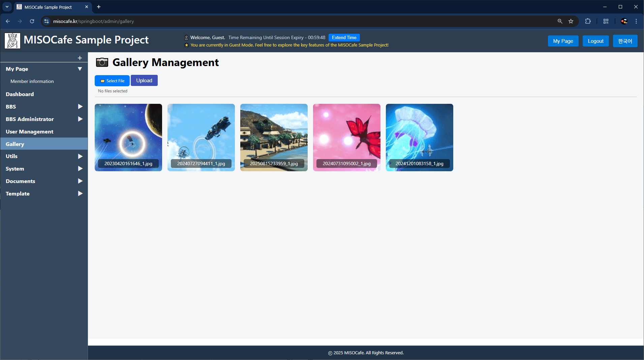Open Member information under My Page
644x360 pixels.
tap(32, 81)
